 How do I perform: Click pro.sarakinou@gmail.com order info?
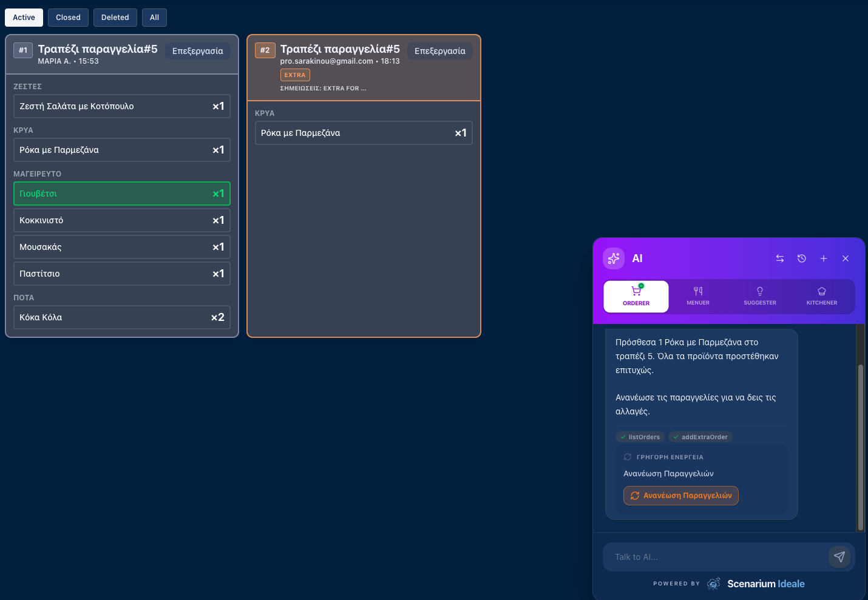click(x=340, y=61)
